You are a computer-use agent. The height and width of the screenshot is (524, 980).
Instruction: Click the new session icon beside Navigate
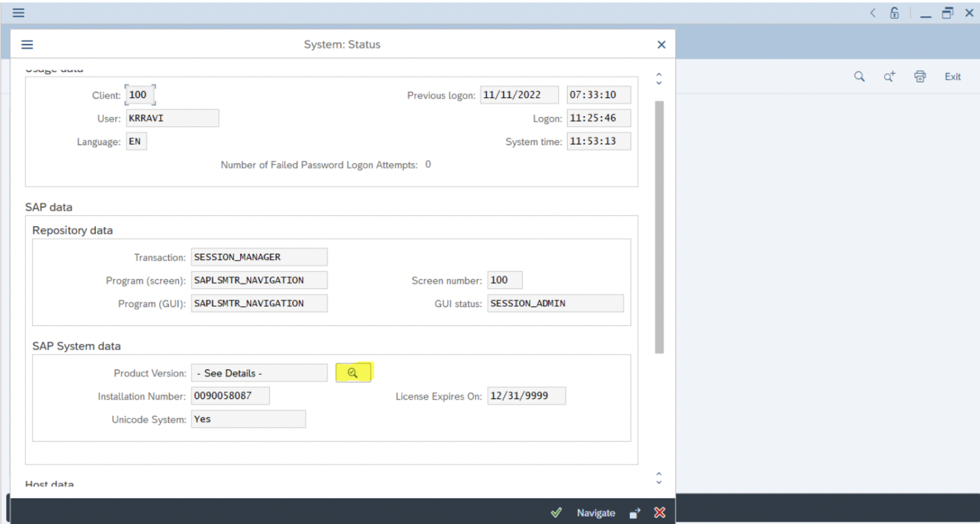[634, 513]
